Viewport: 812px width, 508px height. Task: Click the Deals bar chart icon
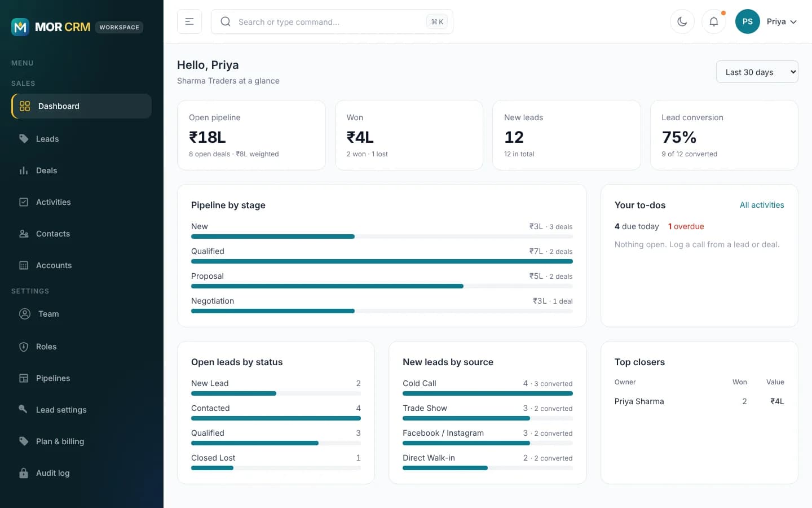(24, 170)
